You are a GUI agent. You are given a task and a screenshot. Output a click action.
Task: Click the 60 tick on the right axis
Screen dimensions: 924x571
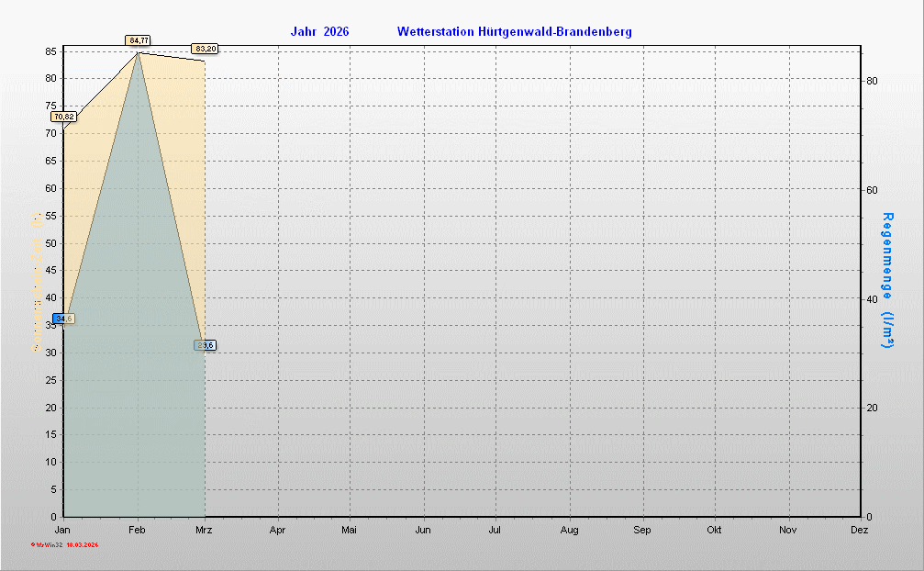coord(873,190)
